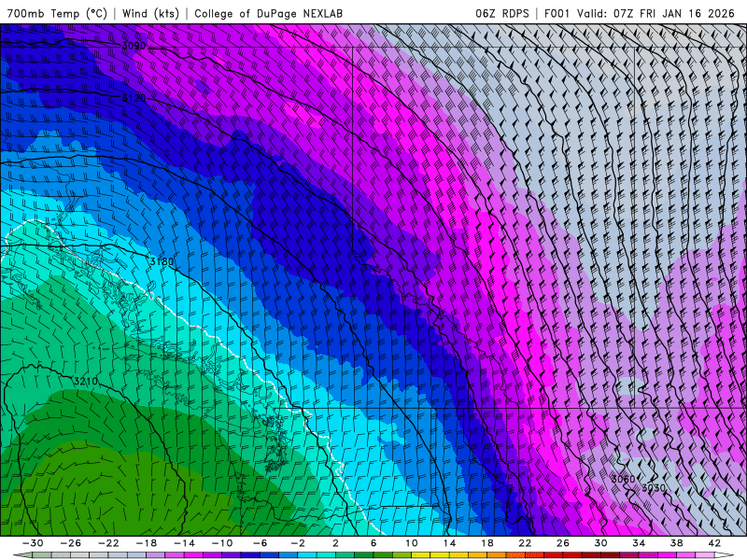Click the -26 colorbar value
Viewport: 747px width, 560px height.
pos(71,543)
